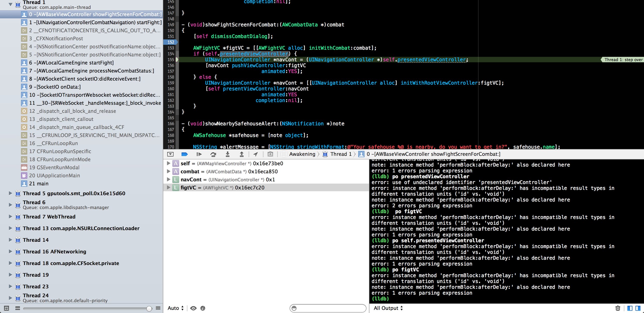Simulate a location with the arrow icon
The height and width of the screenshot is (313, 644).
pyautogui.click(x=256, y=154)
